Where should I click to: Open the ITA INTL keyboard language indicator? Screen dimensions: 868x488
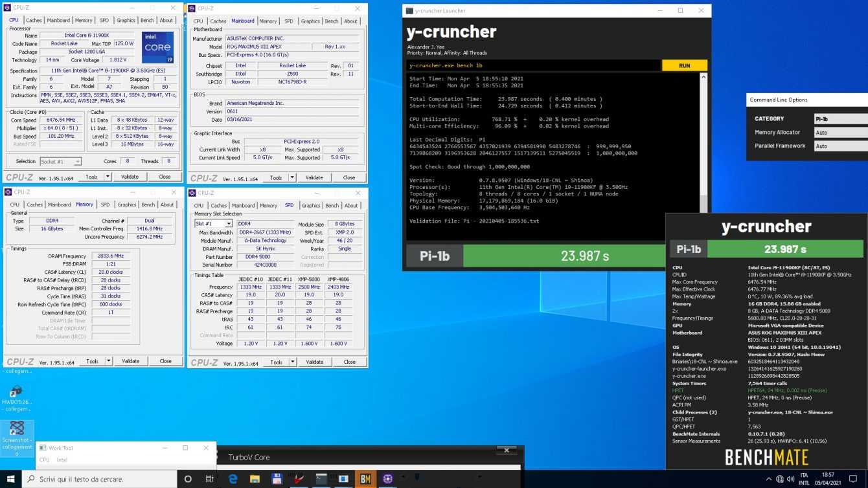tap(805, 479)
